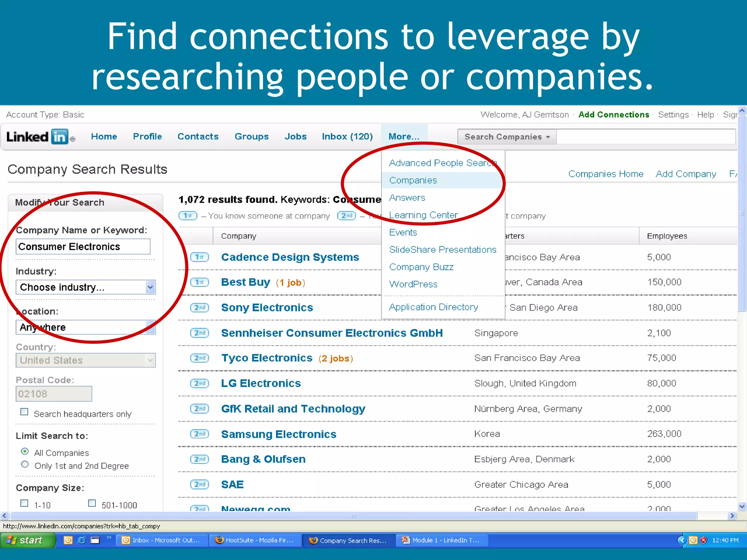The width and height of the screenshot is (747, 560).
Task: Click 2nd badge in results legend
Action: [x=347, y=216]
